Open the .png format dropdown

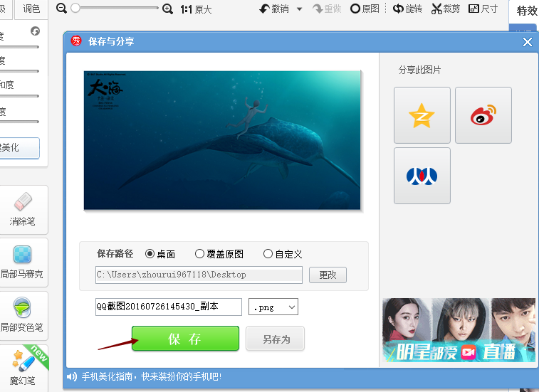tap(273, 307)
